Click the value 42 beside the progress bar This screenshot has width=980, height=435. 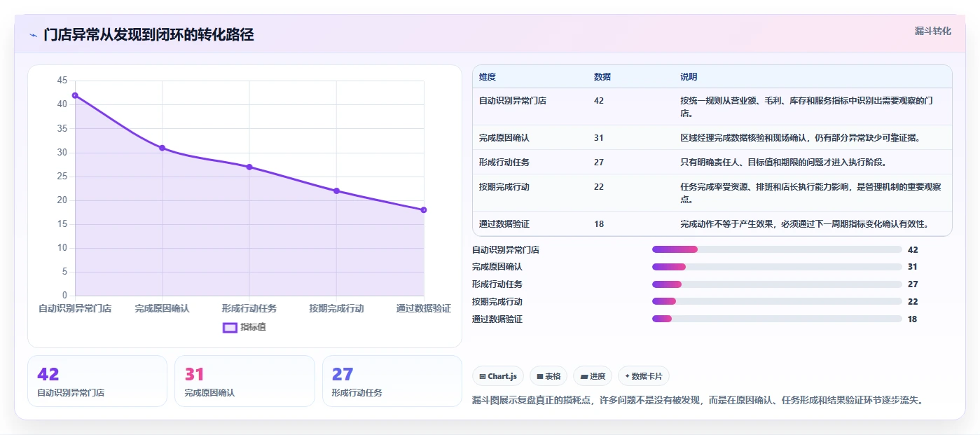pyautogui.click(x=913, y=249)
